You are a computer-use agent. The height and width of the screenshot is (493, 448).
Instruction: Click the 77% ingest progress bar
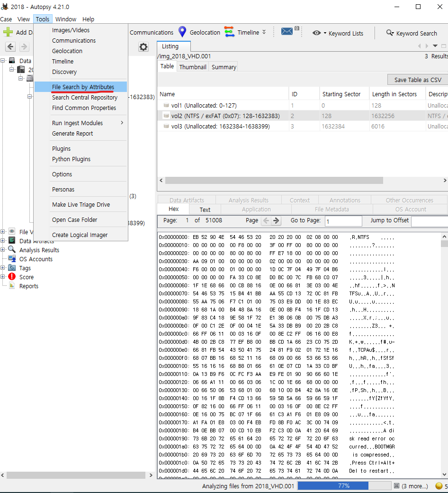344,486
